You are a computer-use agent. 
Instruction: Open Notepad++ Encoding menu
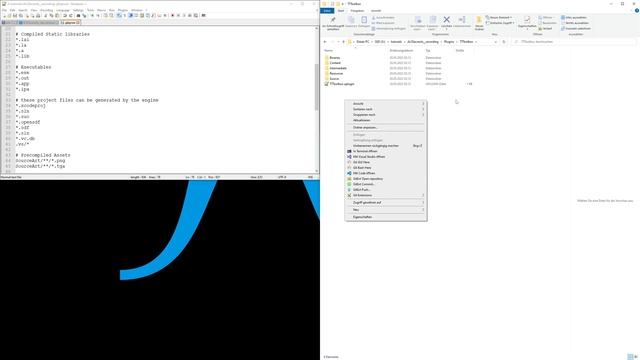(47, 10)
